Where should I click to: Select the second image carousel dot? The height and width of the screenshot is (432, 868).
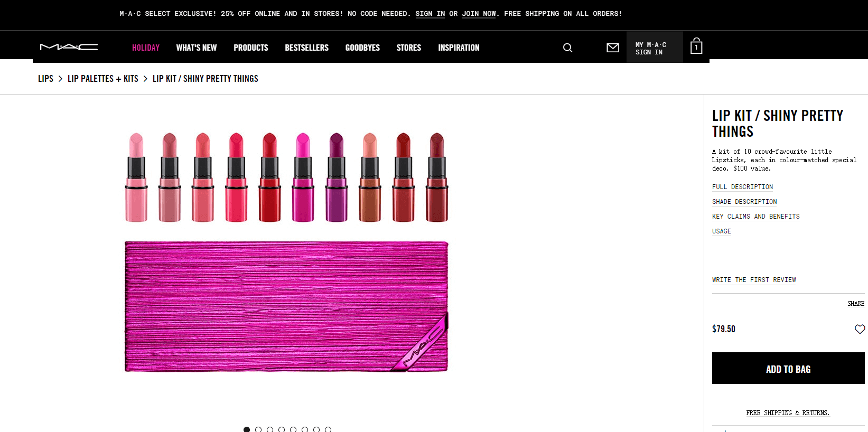click(x=258, y=429)
